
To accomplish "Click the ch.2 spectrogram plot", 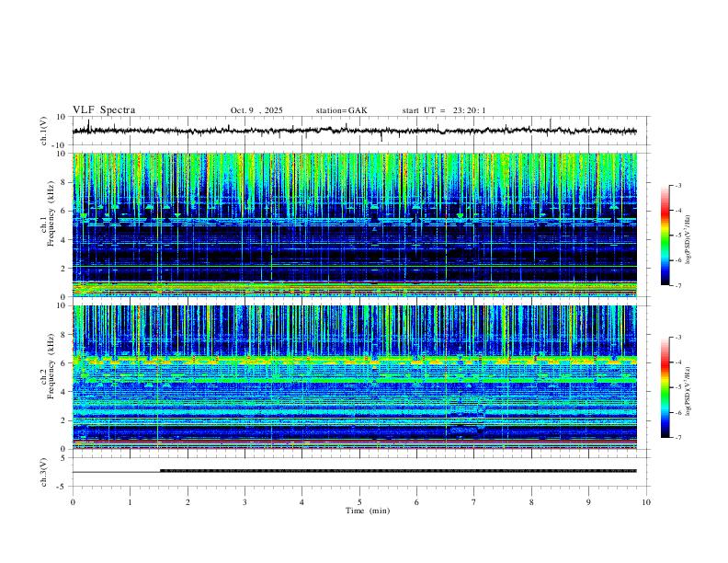I will coord(355,377).
